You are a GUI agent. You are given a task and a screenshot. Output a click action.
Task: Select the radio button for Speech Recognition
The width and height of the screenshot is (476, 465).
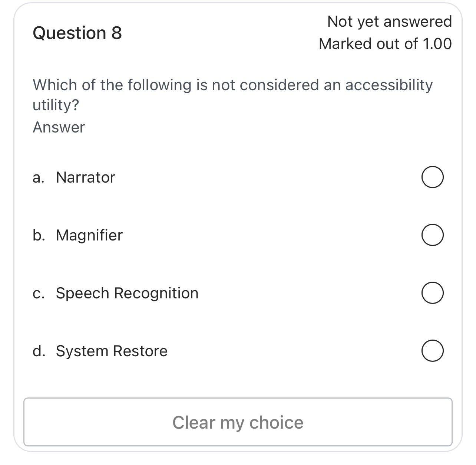[433, 292]
